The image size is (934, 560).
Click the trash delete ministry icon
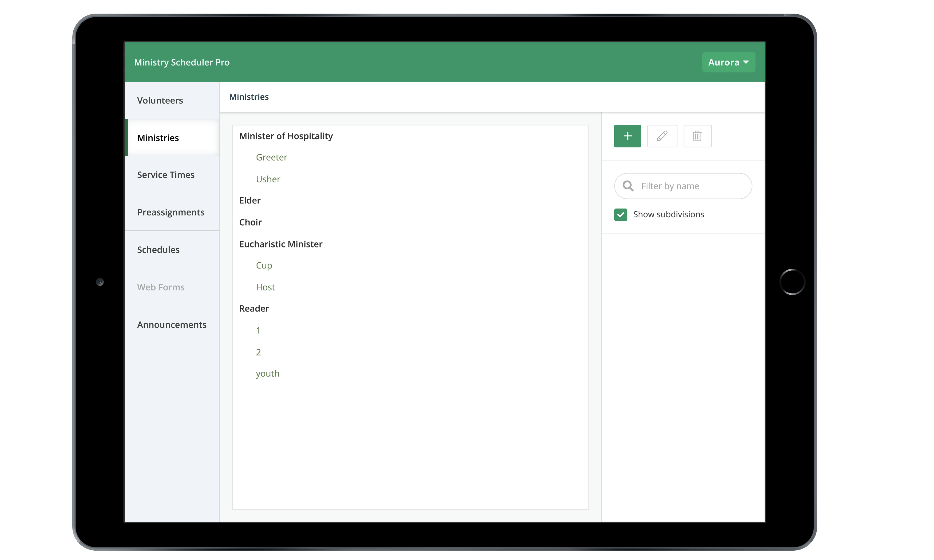click(697, 136)
